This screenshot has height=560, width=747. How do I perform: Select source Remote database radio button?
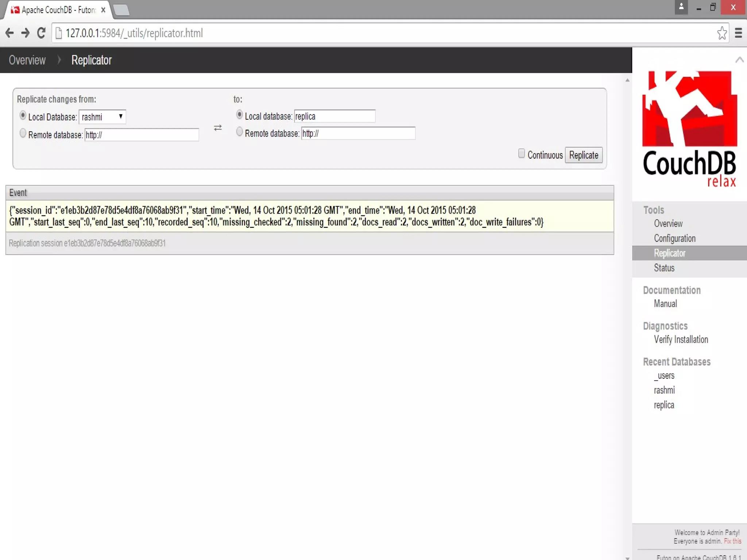[23, 133]
